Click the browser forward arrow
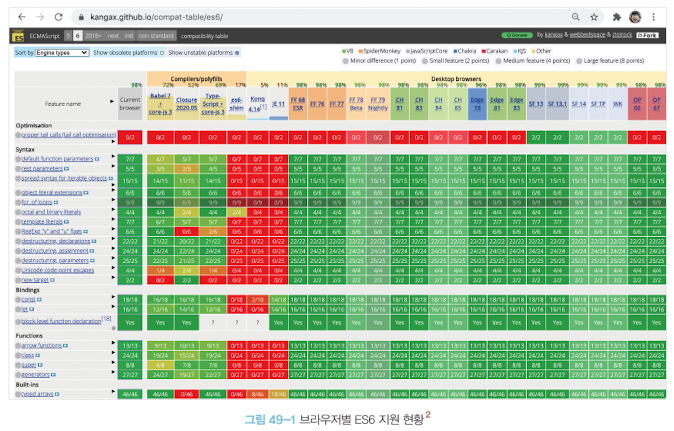Viewport: 674px width, 431px height. click(x=40, y=17)
